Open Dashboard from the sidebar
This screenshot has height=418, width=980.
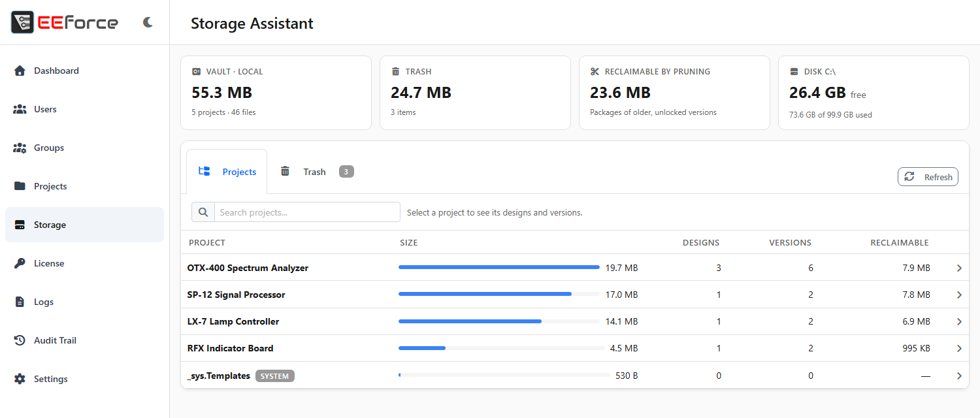(x=84, y=71)
